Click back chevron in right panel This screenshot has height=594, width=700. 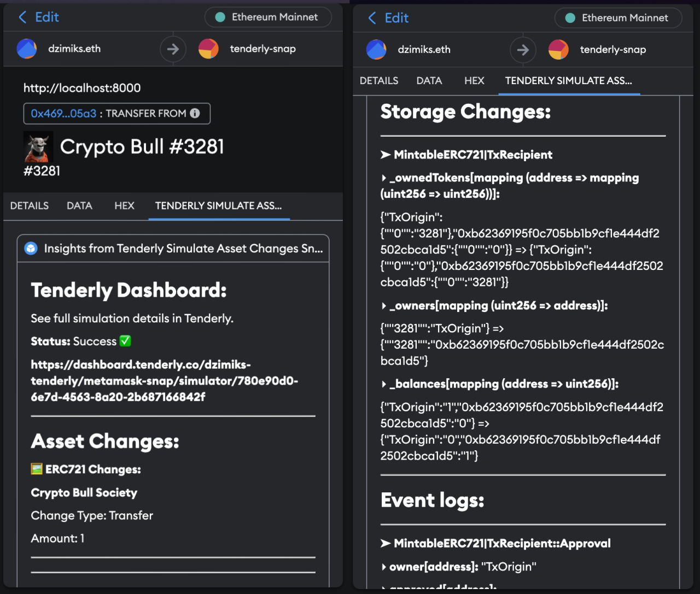(372, 18)
